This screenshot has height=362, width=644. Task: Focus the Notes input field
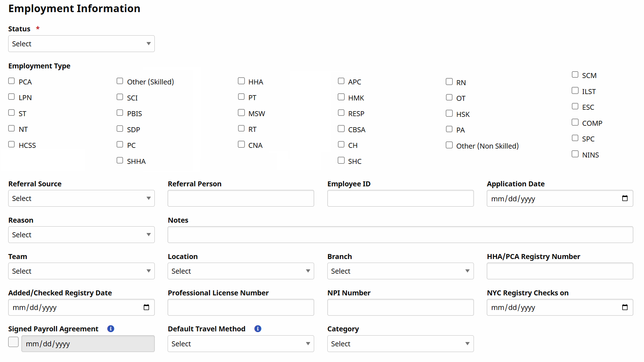click(400, 235)
